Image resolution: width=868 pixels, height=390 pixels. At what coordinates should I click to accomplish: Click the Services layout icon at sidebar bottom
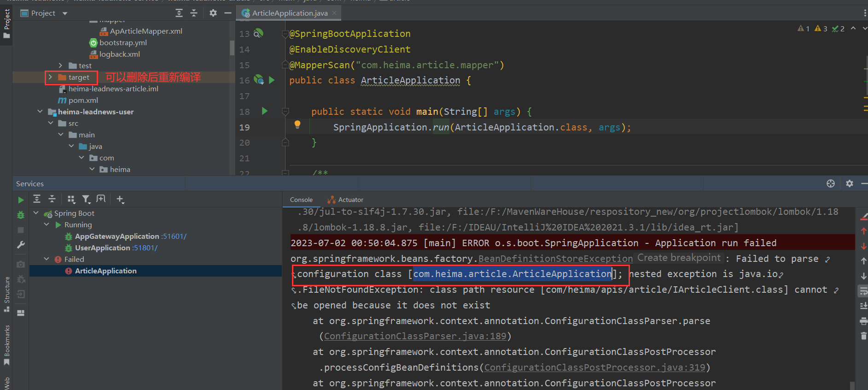21,313
